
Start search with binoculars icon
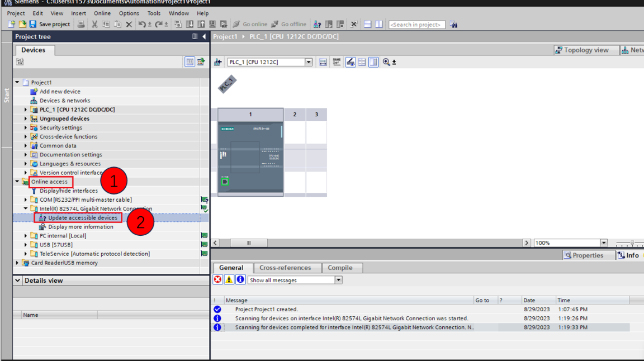(453, 25)
